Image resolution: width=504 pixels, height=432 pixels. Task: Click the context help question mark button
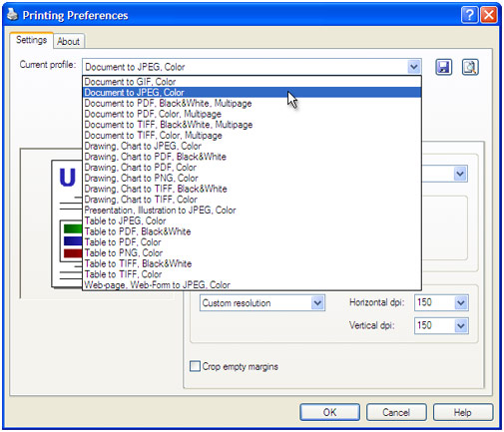pyautogui.click(x=469, y=15)
